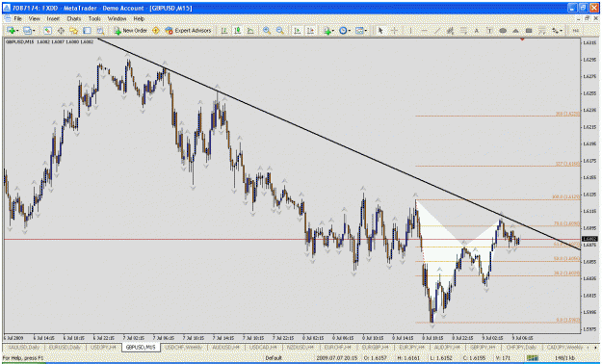Open the Insert menu
Image resolution: width=602 pixels, height=364 pixels.
pos(53,18)
